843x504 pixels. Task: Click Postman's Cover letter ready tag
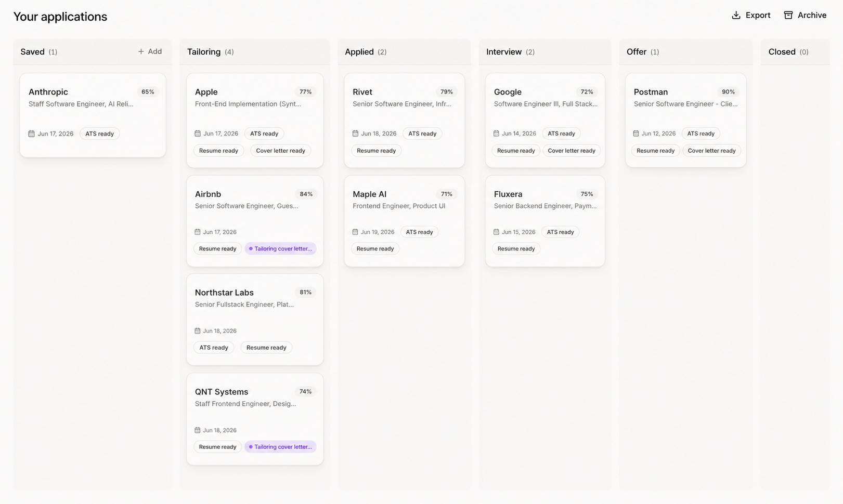(x=711, y=151)
